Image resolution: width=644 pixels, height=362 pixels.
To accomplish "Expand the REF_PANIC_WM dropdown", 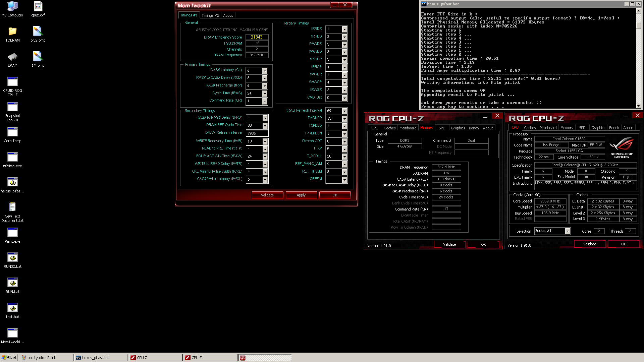I will click(344, 164).
